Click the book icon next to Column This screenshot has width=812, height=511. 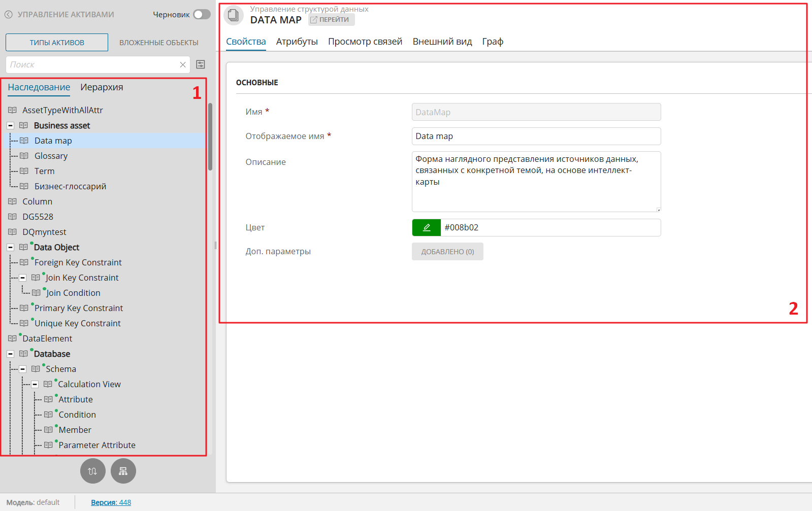pos(13,201)
